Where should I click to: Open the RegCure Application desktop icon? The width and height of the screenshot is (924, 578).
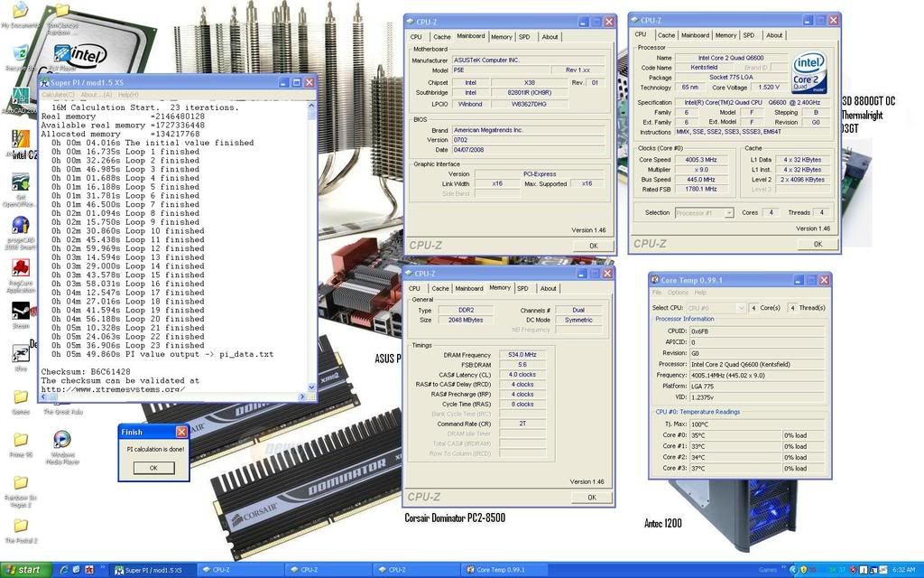20,268
